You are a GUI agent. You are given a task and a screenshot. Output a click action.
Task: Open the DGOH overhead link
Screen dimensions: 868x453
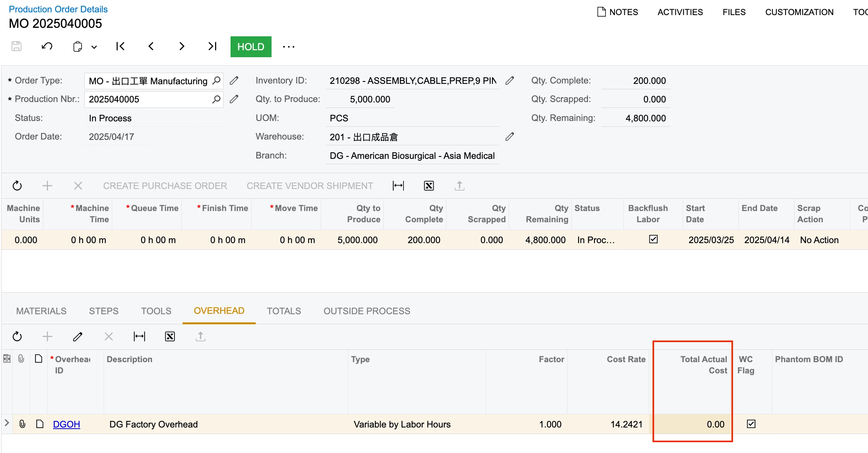[x=67, y=424]
